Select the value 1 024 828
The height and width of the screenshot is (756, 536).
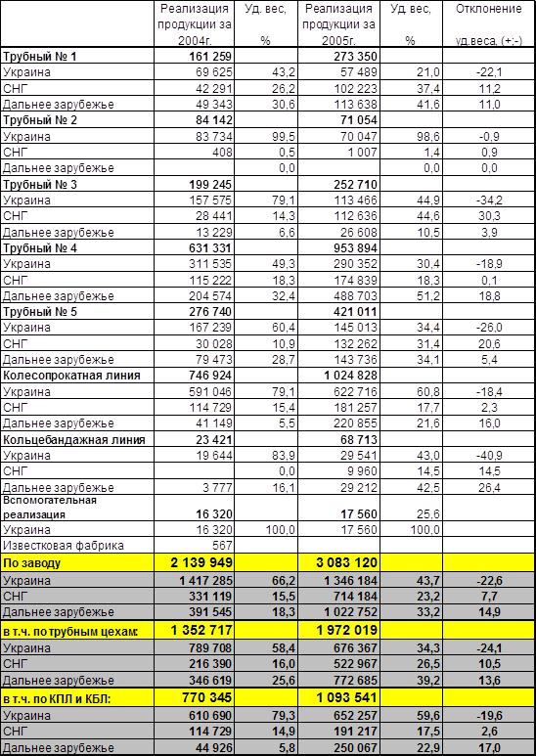point(338,376)
